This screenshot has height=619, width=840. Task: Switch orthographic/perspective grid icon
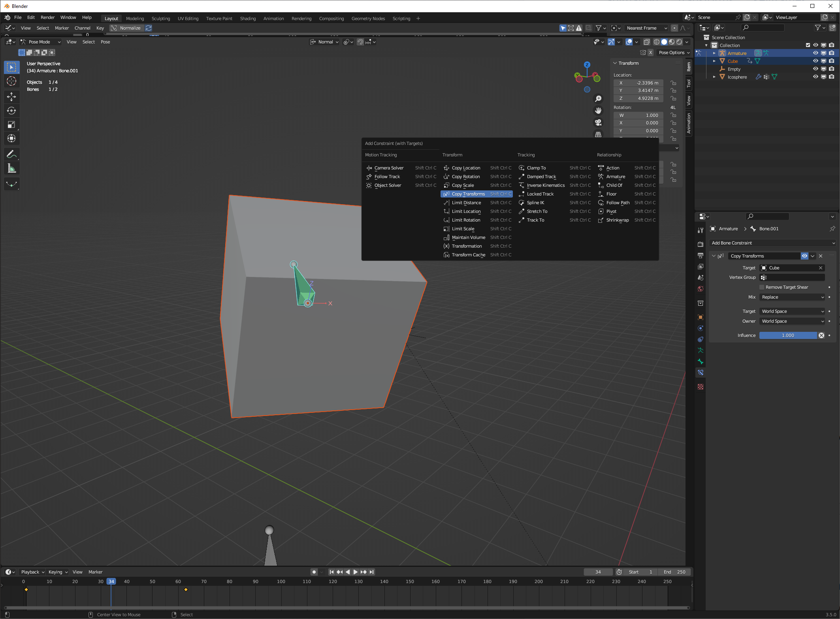click(x=598, y=134)
